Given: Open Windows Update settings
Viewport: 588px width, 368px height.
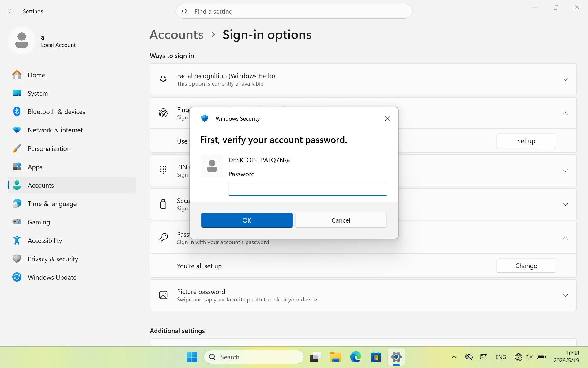Looking at the screenshot, I should (72, 277).
